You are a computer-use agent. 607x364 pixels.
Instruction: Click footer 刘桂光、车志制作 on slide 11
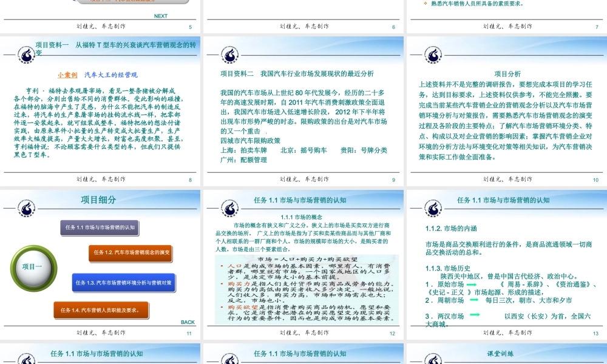click(x=101, y=332)
